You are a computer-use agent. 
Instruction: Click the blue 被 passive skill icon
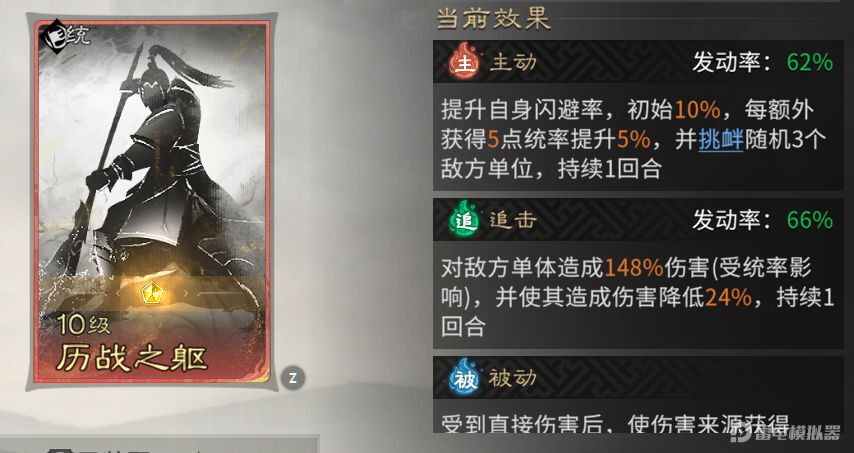[x=464, y=377]
